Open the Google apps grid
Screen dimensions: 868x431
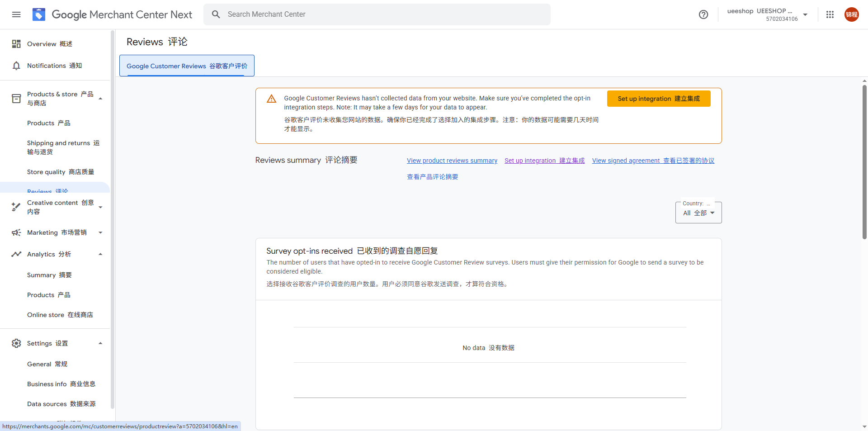(x=830, y=14)
